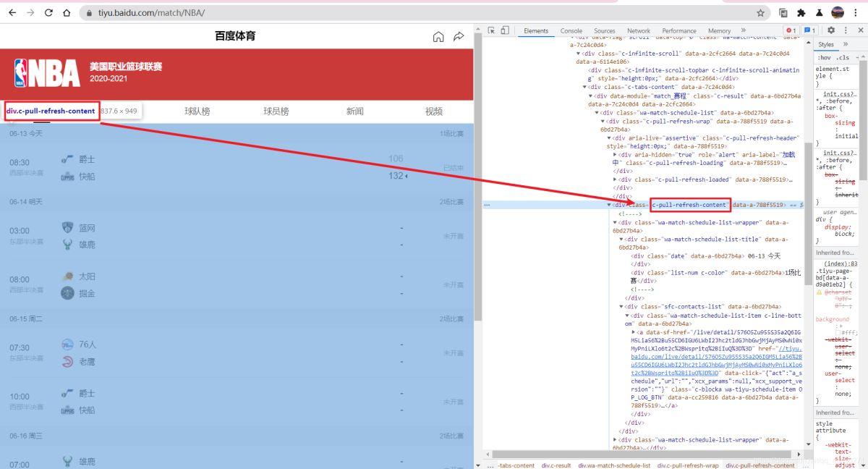Go forward in the browser
The height and width of the screenshot is (469, 868).
click(30, 13)
